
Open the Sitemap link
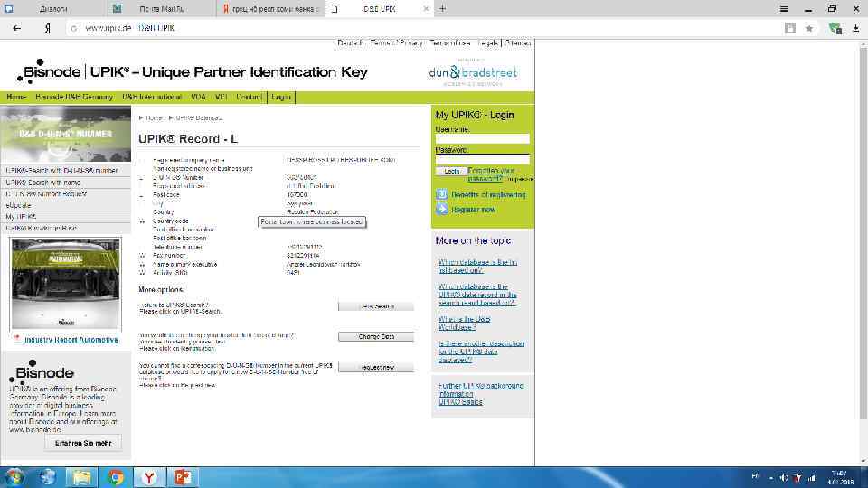click(518, 42)
